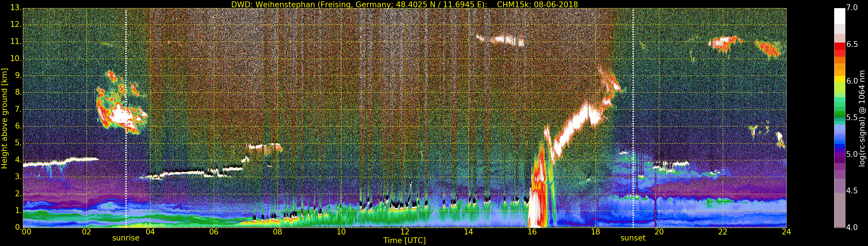Click height axis tick '1.' km
Image resolution: width=868 pixels, height=246 pixels.
click(18, 210)
